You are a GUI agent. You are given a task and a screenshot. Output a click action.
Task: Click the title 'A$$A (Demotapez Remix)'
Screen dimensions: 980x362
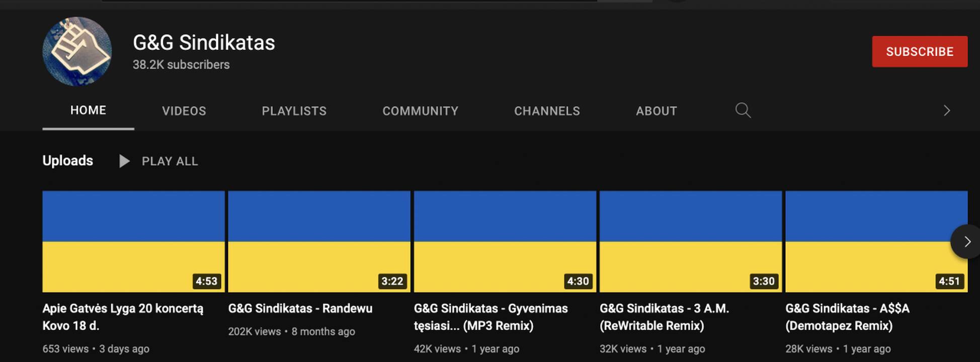point(847,317)
